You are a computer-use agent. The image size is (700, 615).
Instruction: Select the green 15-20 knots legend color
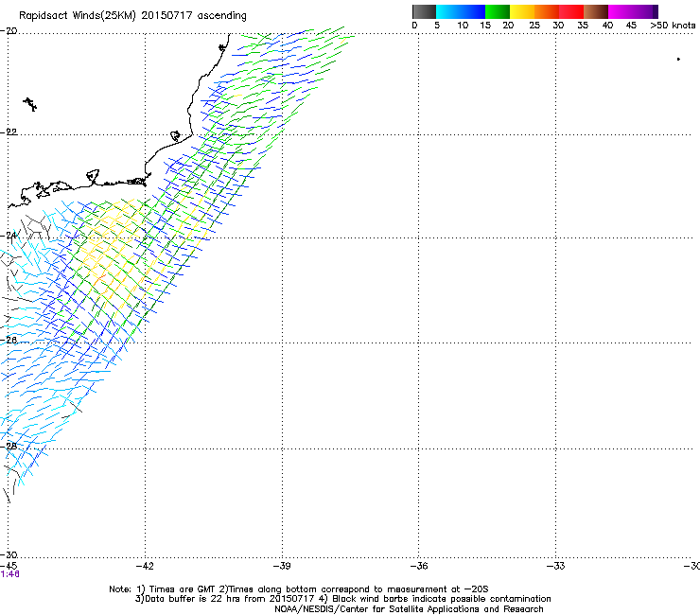pyautogui.click(x=498, y=11)
